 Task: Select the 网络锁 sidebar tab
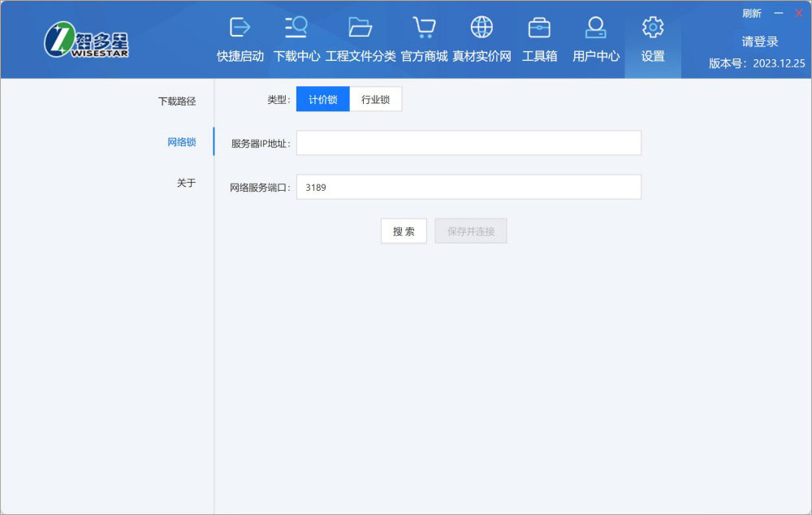[x=181, y=142]
